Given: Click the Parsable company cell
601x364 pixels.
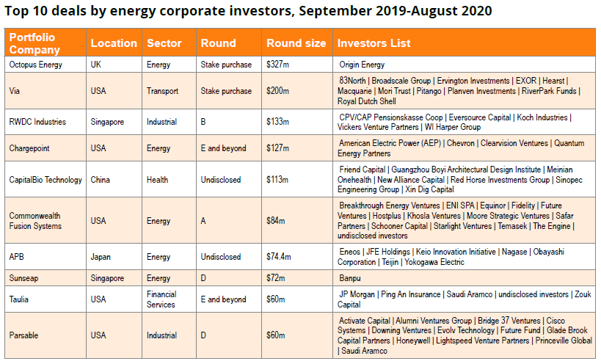Looking at the screenshot, I should tap(23, 335).
